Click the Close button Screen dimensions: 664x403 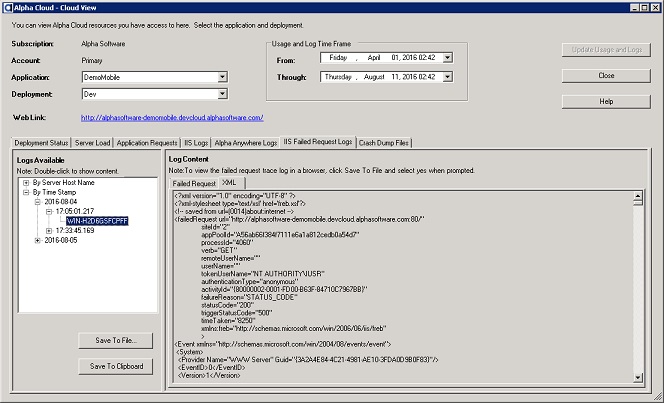coord(606,76)
